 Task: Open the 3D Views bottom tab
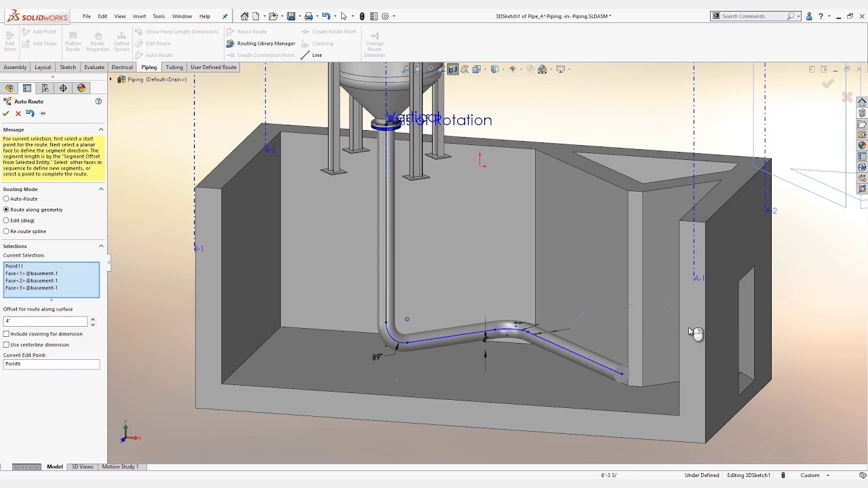[83, 467]
